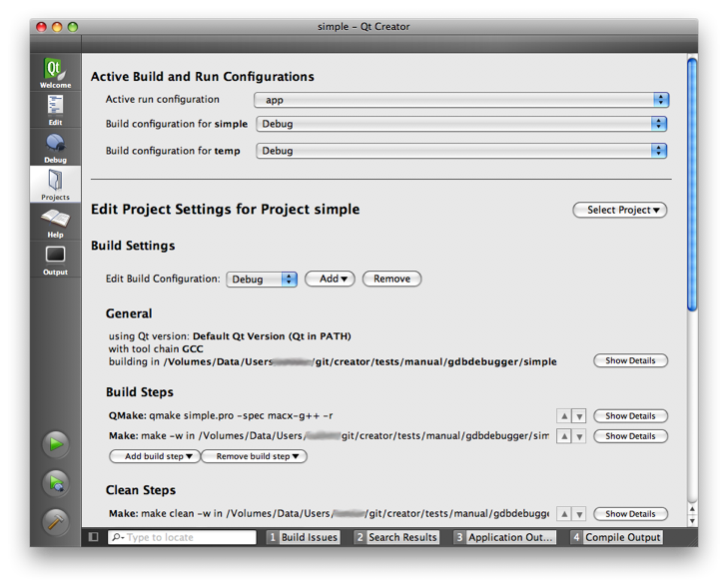728x588 pixels.
Task: Open the Active run configuration dropdown
Action: point(461,100)
